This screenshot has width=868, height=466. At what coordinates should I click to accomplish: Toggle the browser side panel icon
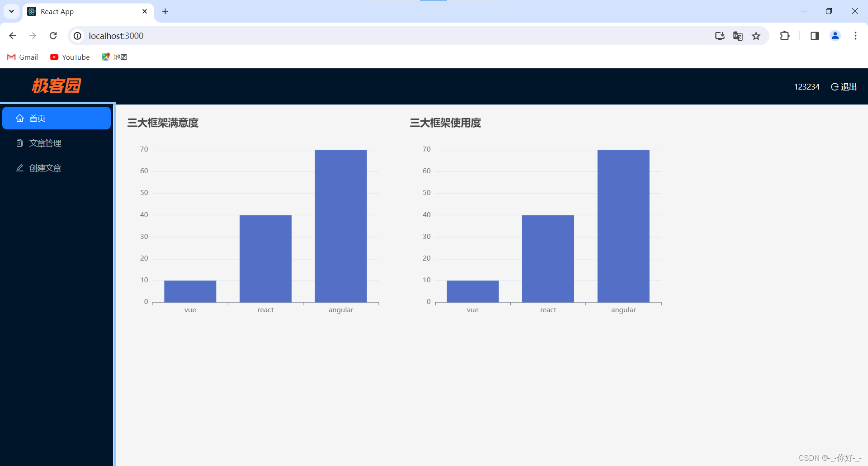click(x=815, y=36)
